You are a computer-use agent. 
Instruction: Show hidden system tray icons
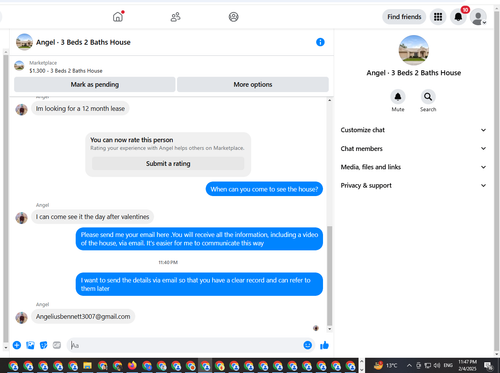(x=409, y=366)
